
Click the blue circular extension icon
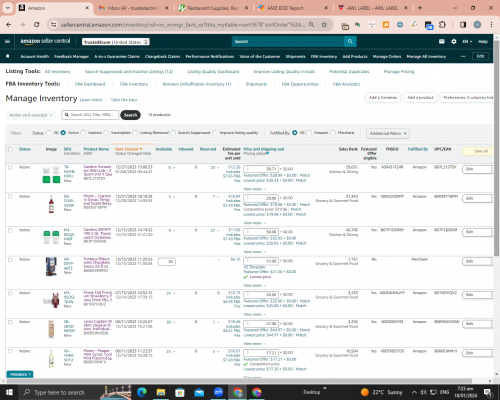400,25
